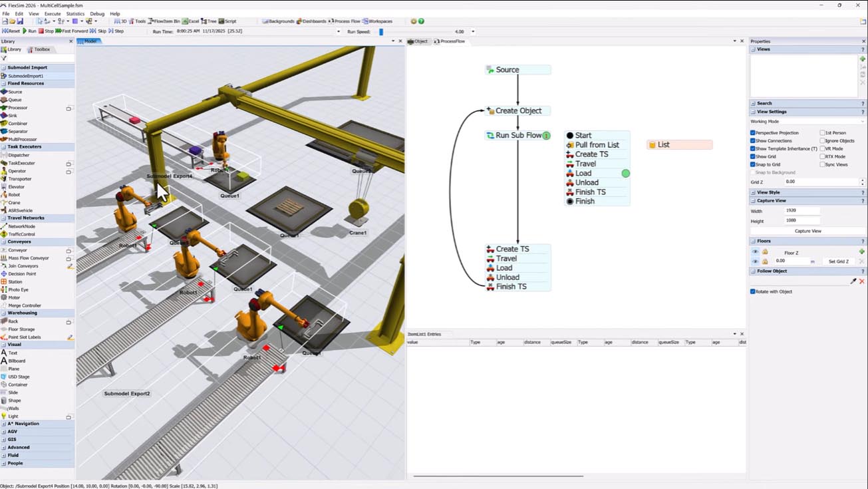Choose the Crane task executer in the Library
The height and width of the screenshot is (489, 868).
[x=14, y=203]
